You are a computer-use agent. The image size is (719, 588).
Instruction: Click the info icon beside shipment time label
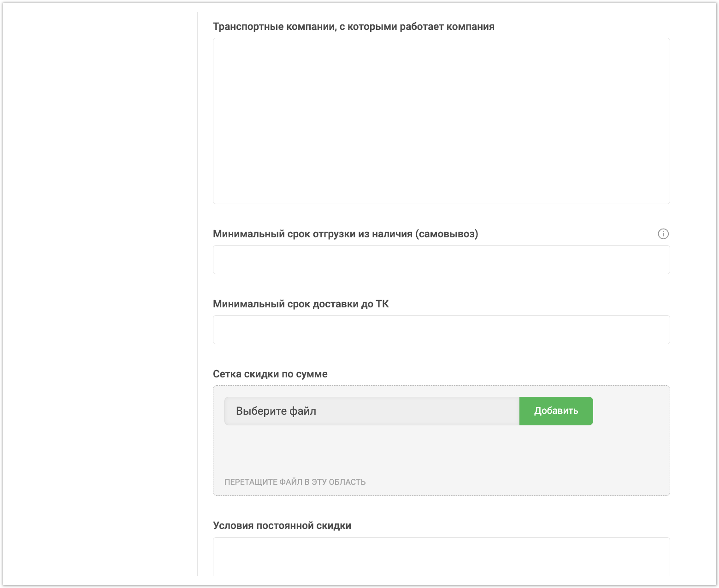click(663, 234)
